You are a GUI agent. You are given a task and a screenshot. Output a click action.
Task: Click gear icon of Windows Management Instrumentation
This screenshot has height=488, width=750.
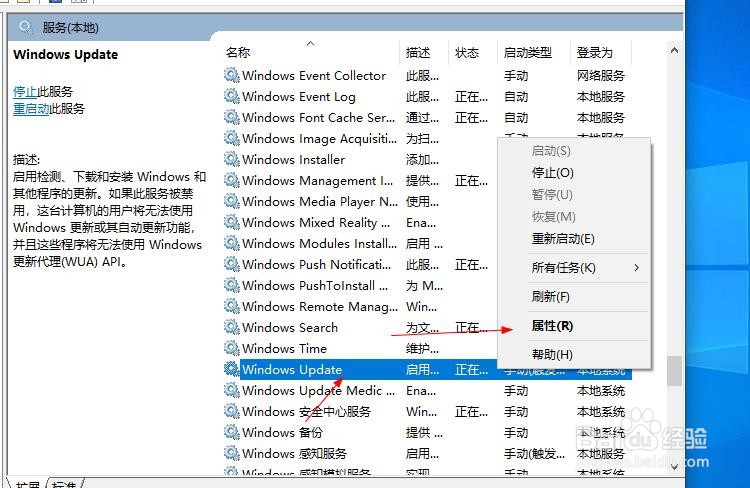(x=232, y=180)
